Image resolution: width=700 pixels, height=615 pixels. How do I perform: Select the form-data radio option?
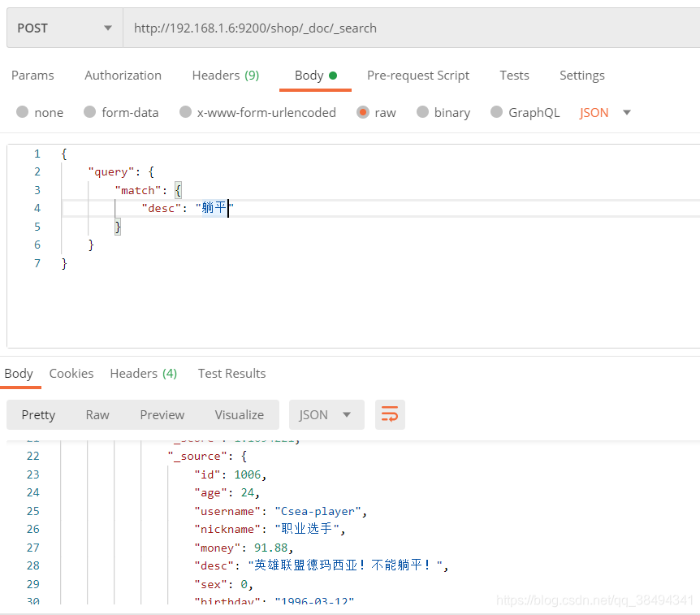[x=89, y=113]
